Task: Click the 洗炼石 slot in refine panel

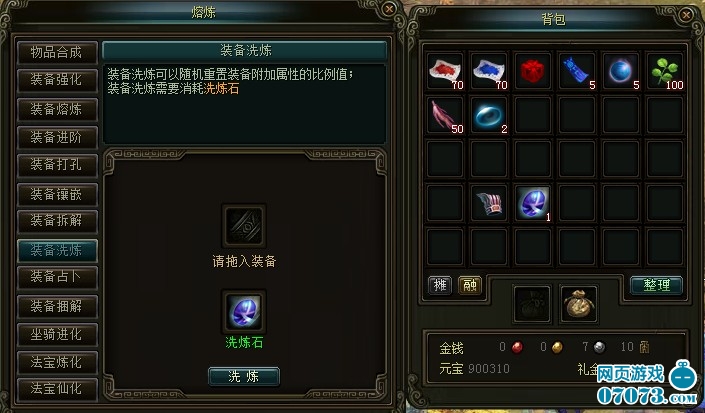Action: point(244,311)
